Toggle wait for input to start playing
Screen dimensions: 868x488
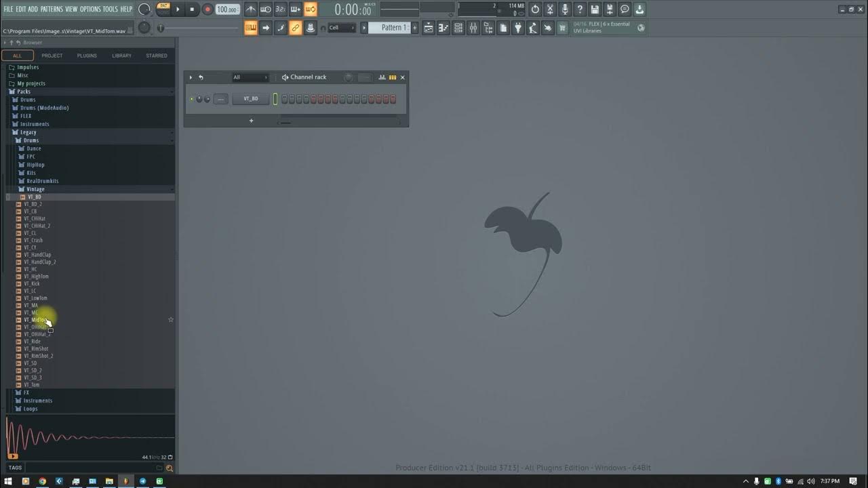pyautogui.click(x=266, y=9)
